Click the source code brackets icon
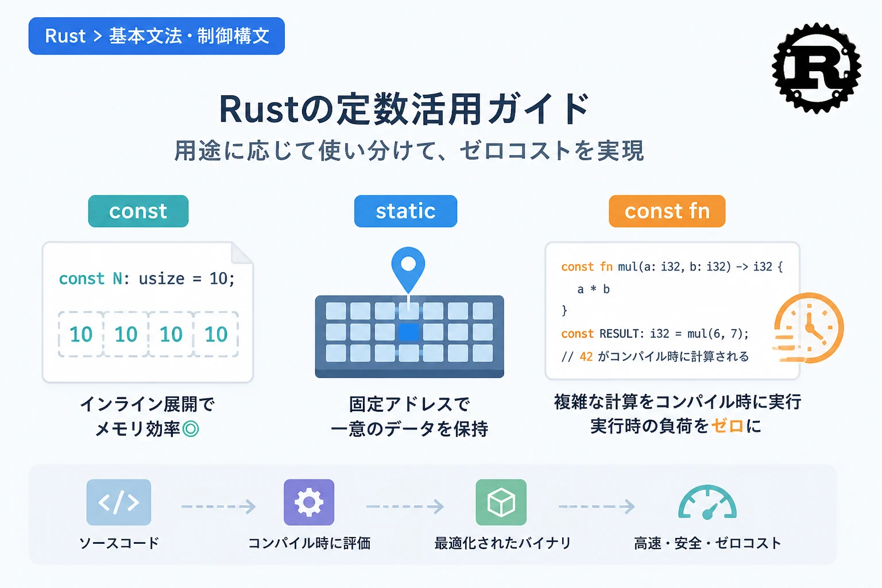The height and width of the screenshot is (588, 882). click(x=119, y=502)
